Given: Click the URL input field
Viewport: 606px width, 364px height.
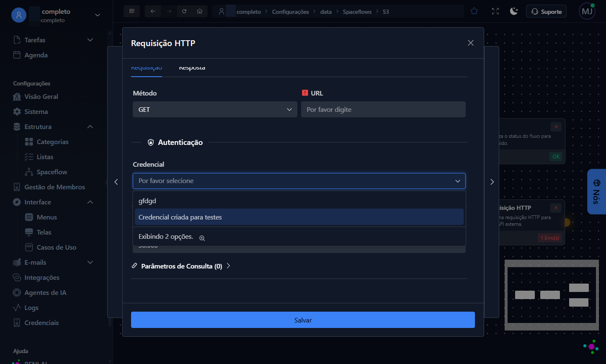Looking at the screenshot, I should [383, 109].
